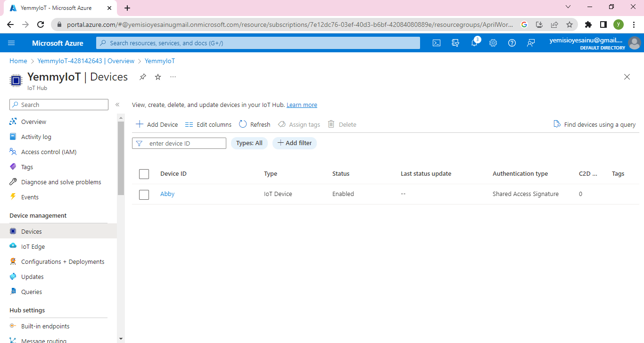Open the Learn more link
This screenshot has width=644, height=343.
[302, 105]
